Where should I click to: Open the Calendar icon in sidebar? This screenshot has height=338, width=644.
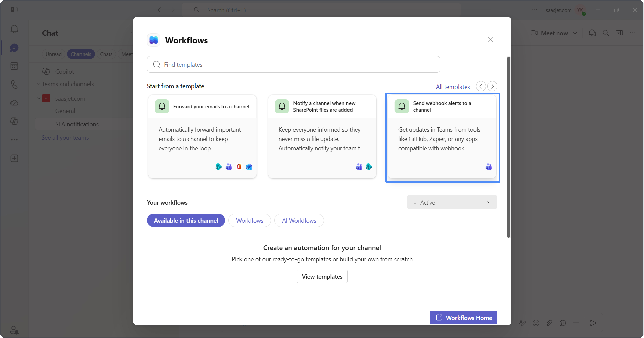[14, 66]
